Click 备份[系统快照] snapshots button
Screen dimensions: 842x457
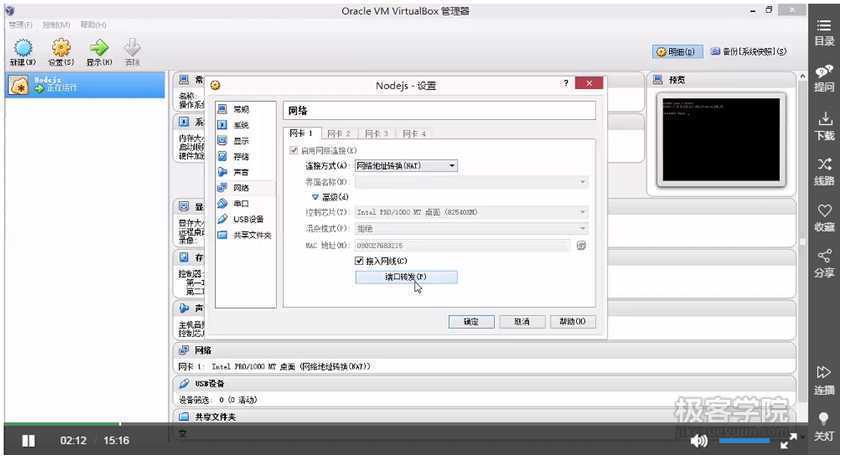749,52
